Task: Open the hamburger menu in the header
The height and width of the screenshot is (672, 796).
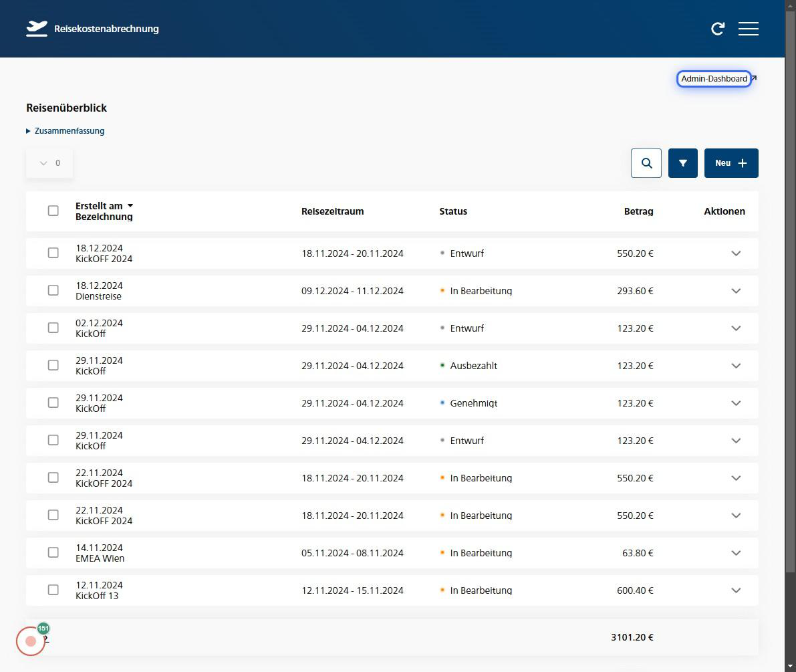Action: coord(749,29)
